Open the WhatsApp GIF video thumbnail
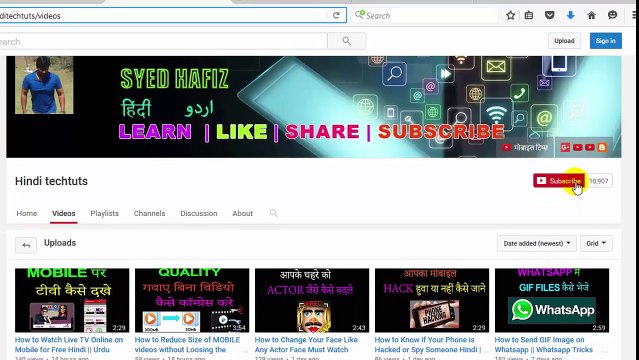 (552, 300)
